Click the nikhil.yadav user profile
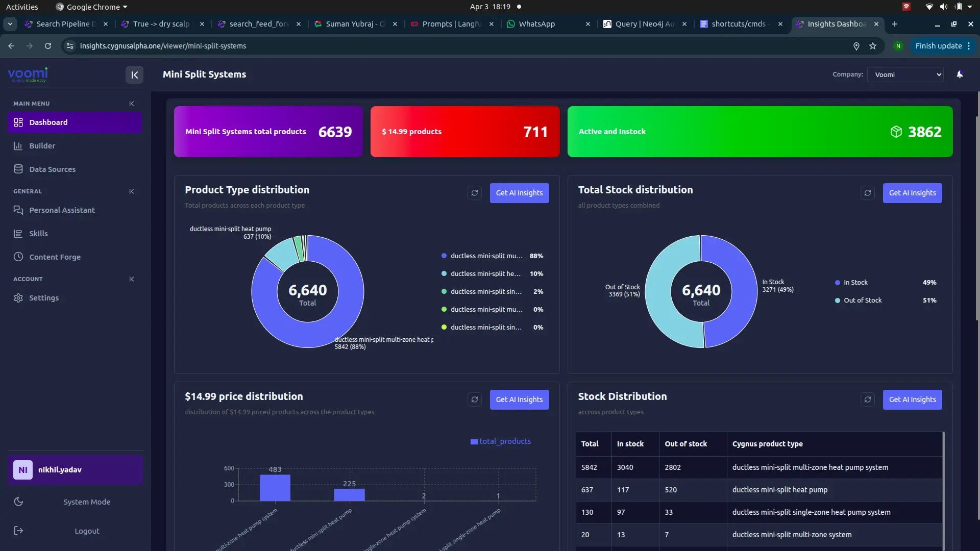This screenshot has height=551, width=980. (75, 470)
